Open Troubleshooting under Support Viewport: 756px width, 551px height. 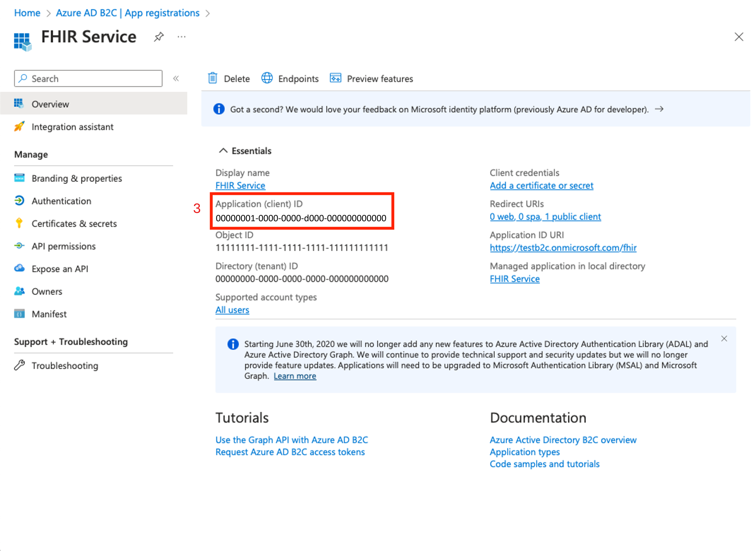pyautogui.click(x=65, y=366)
